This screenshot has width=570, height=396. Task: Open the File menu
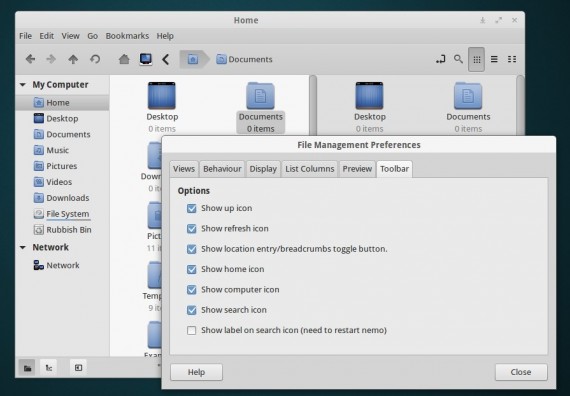[x=25, y=36]
